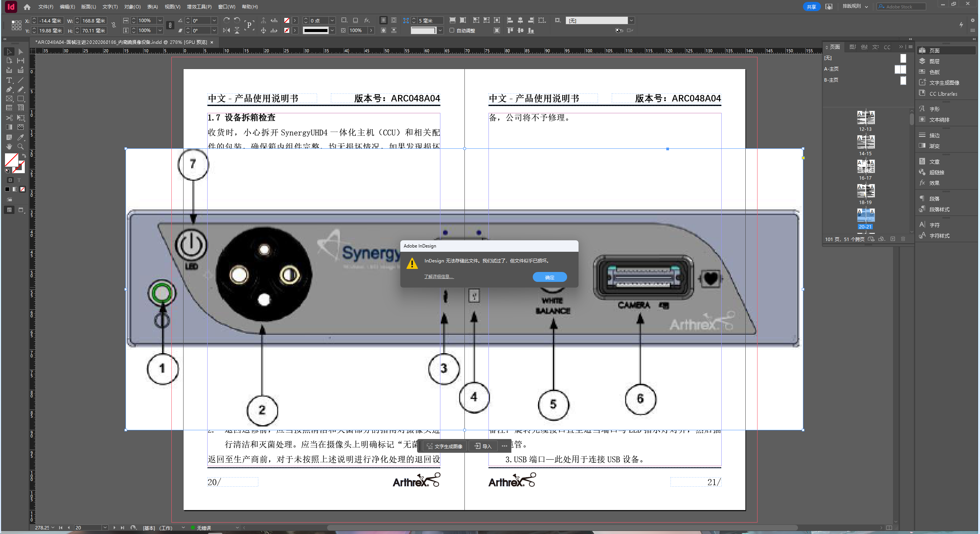Click the 了解详细信息 link

(438, 277)
